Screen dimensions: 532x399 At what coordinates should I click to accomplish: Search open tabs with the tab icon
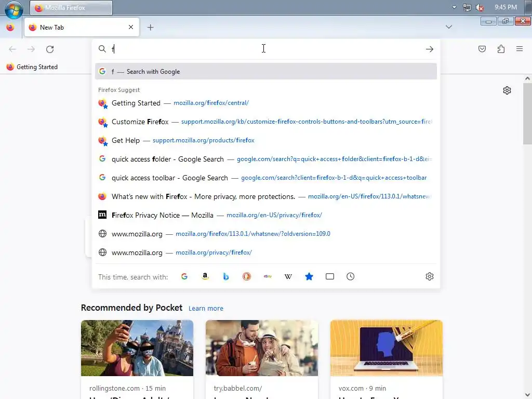[x=330, y=276]
